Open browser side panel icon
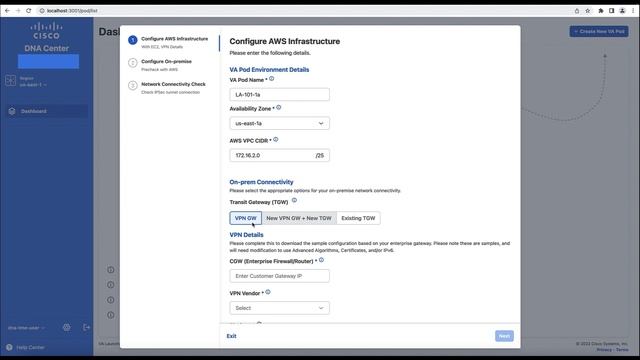The image size is (640, 360). pyautogui.click(x=611, y=11)
